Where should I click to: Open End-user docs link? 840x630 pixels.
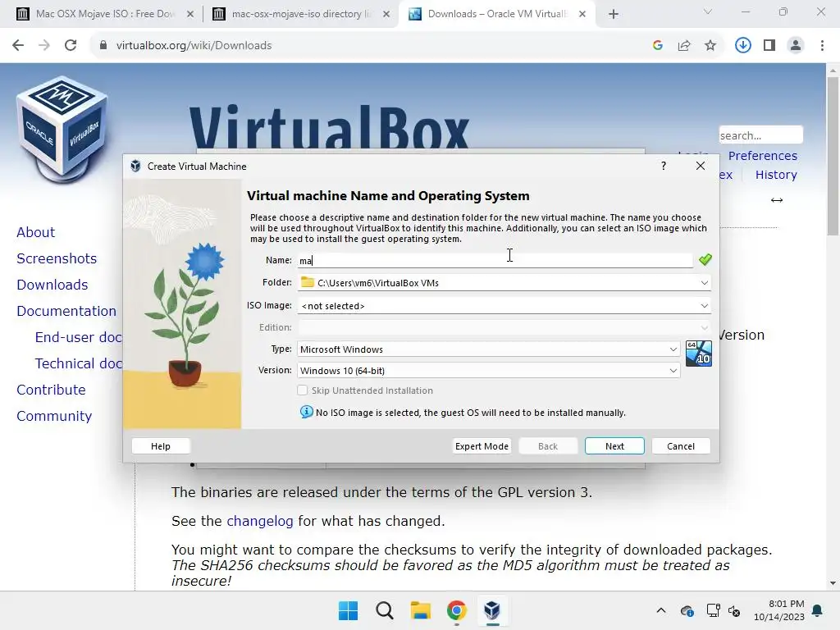pyautogui.click(x=79, y=337)
